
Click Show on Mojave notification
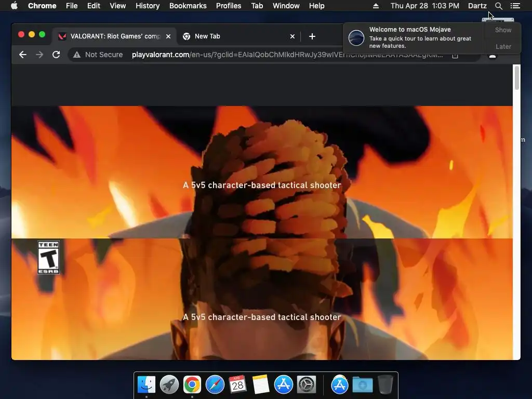tap(503, 30)
